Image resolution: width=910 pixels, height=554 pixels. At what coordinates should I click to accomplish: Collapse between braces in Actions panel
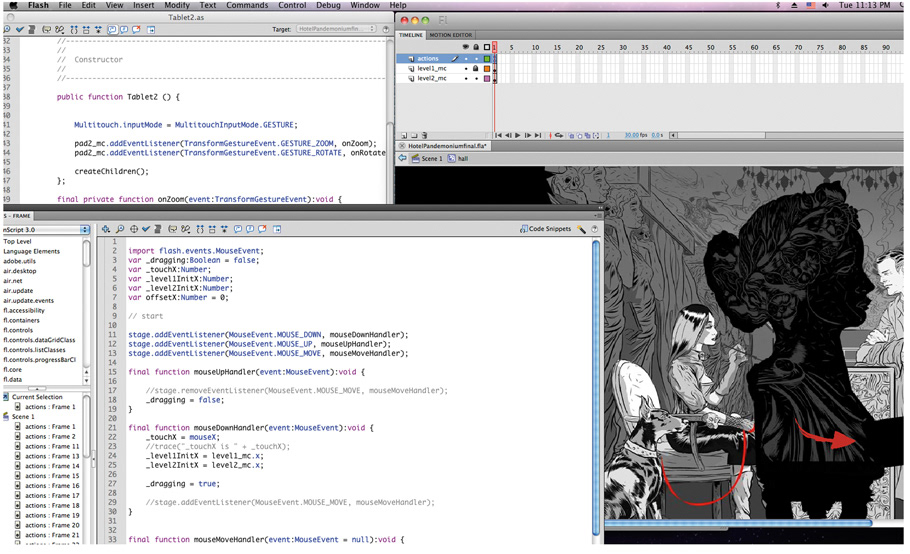(x=200, y=229)
